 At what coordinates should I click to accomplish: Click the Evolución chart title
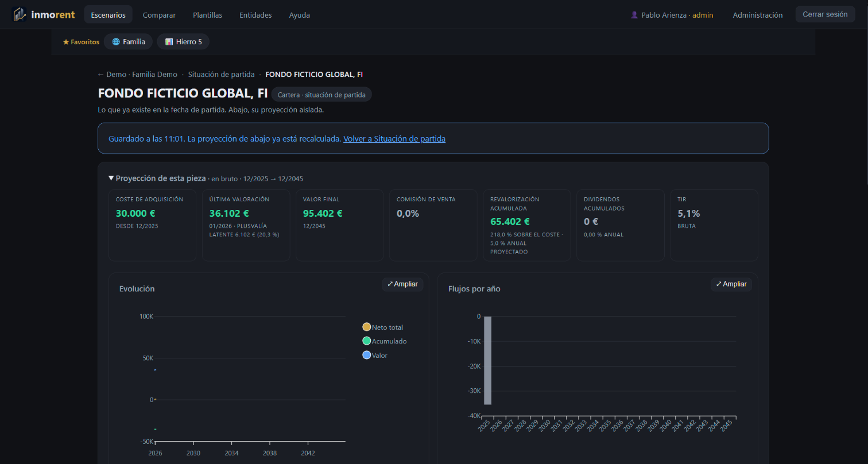[x=137, y=288]
